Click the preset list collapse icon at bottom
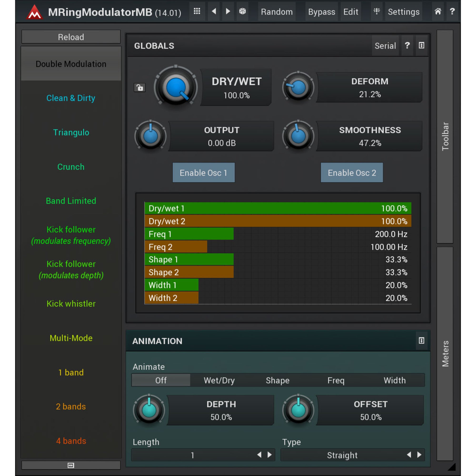 click(71, 465)
